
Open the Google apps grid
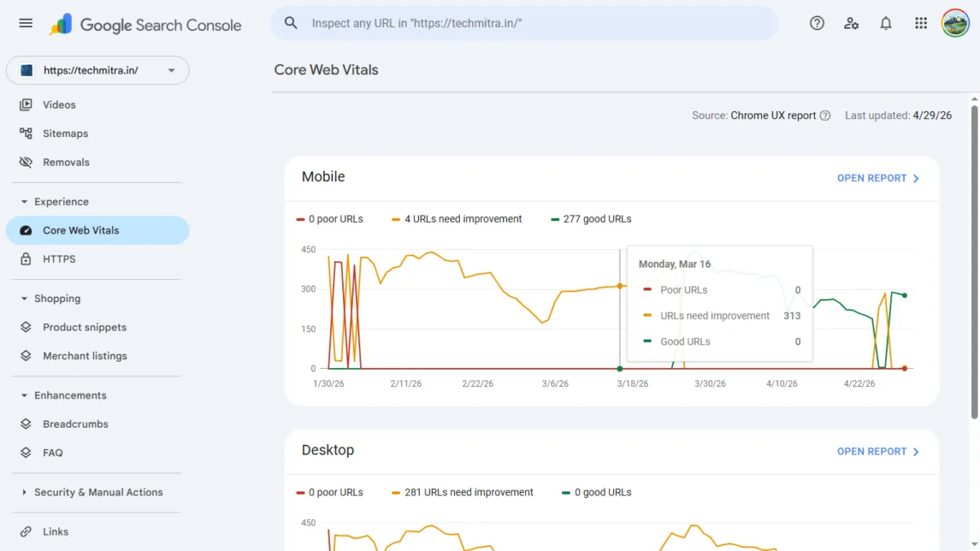921,23
